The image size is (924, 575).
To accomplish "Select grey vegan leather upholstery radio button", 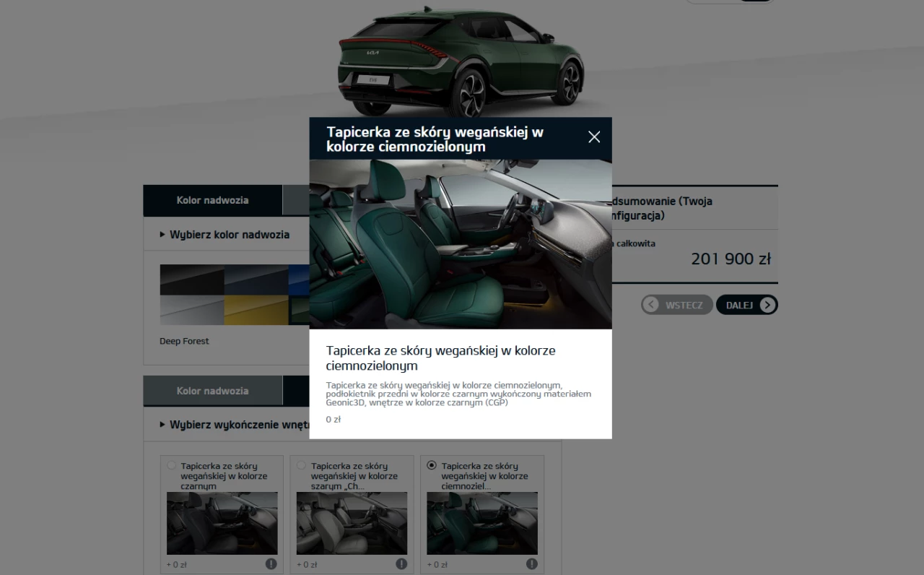I will pyautogui.click(x=302, y=466).
